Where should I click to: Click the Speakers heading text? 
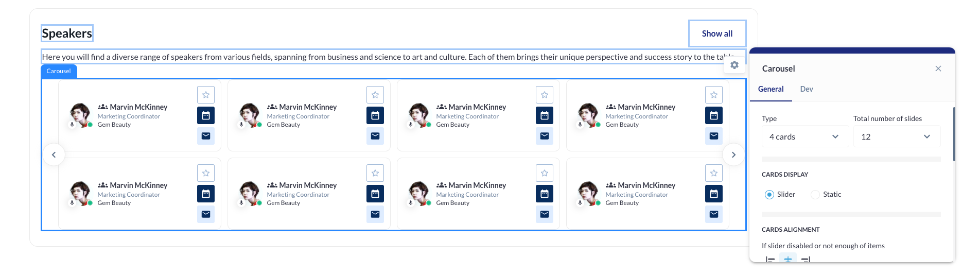tap(67, 33)
